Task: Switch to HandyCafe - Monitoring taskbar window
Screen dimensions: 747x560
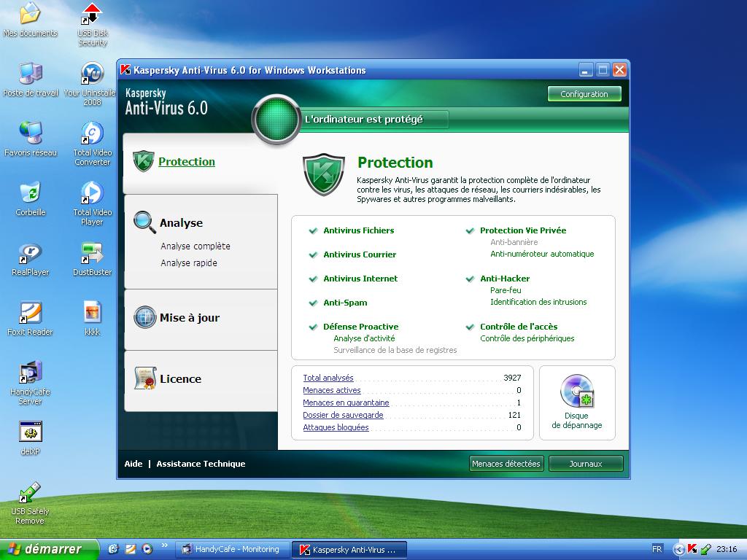Action: 233,550
